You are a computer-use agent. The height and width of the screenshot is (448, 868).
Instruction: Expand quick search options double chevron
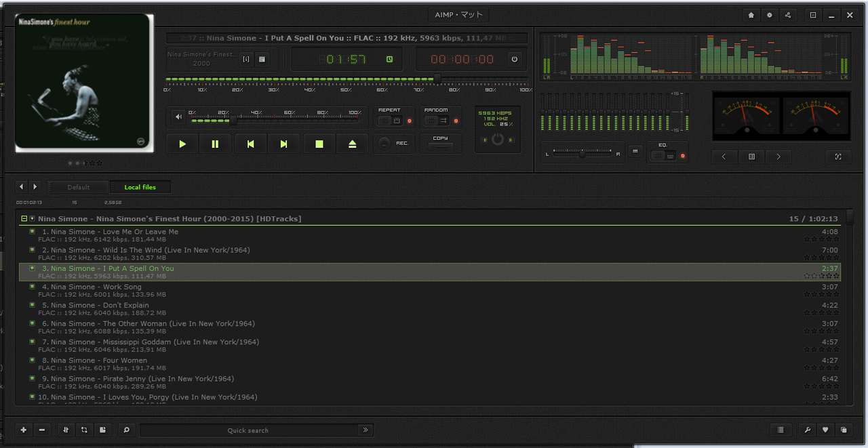click(366, 430)
